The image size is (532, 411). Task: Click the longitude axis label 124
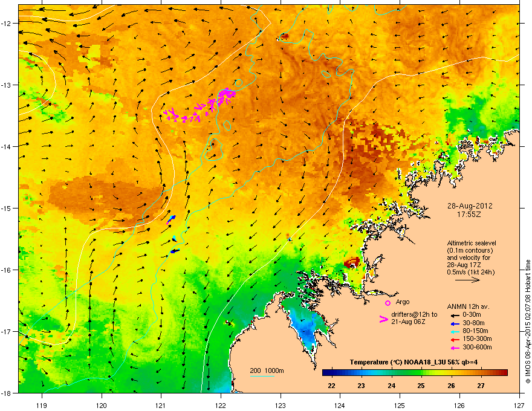(x=340, y=405)
